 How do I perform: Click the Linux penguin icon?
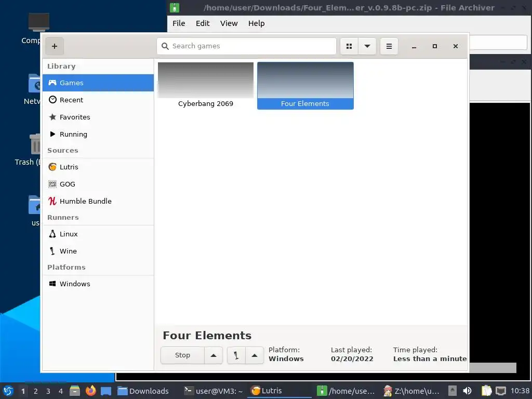(52, 234)
